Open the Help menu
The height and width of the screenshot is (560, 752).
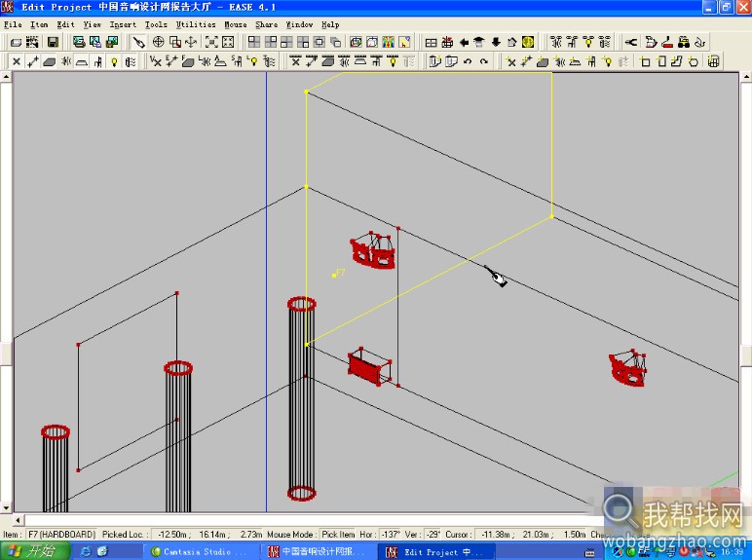(x=330, y=24)
